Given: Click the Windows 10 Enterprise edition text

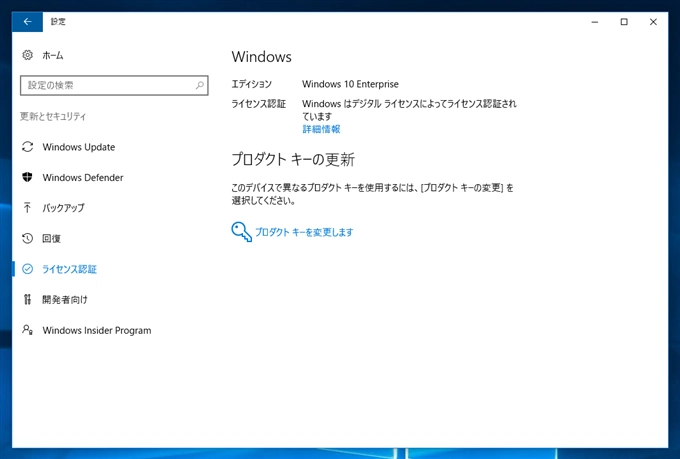Looking at the screenshot, I should (350, 84).
